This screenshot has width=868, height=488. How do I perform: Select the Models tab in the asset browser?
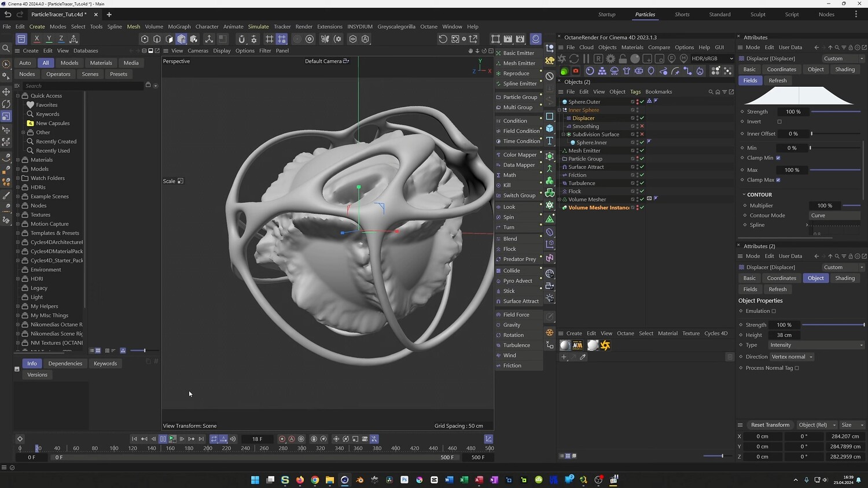[69, 63]
